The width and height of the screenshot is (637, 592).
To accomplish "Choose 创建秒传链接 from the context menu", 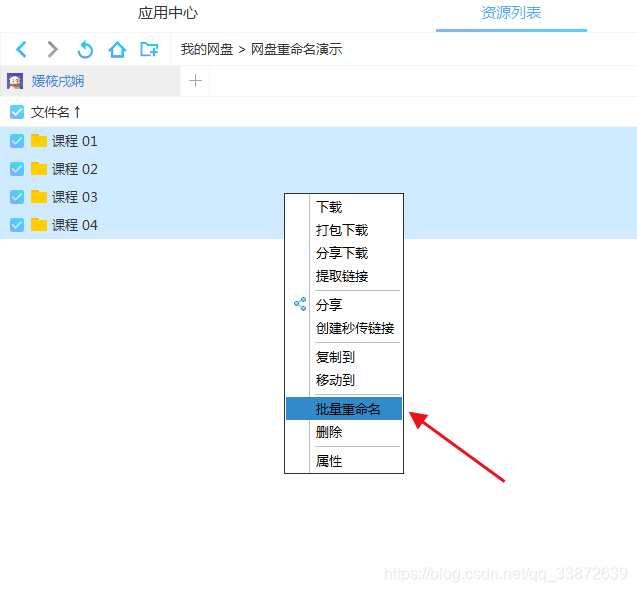I will [x=344, y=328].
